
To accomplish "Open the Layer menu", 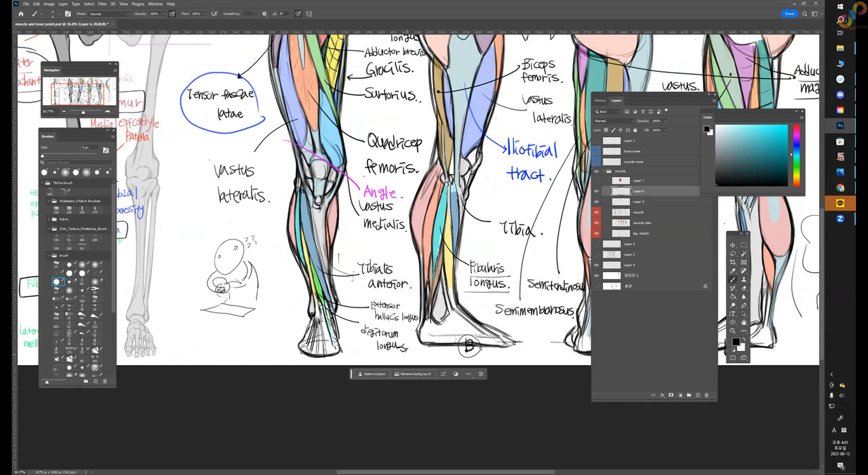I will pos(62,3).
